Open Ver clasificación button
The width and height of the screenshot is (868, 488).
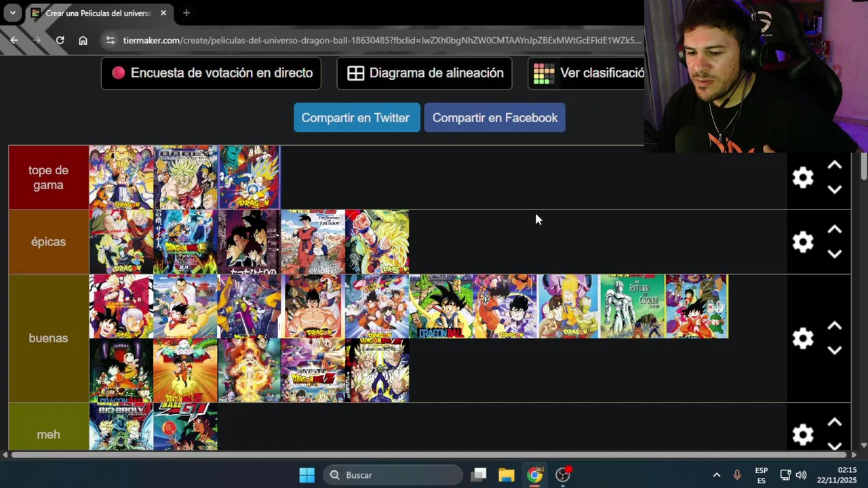(x=587, y=73)
